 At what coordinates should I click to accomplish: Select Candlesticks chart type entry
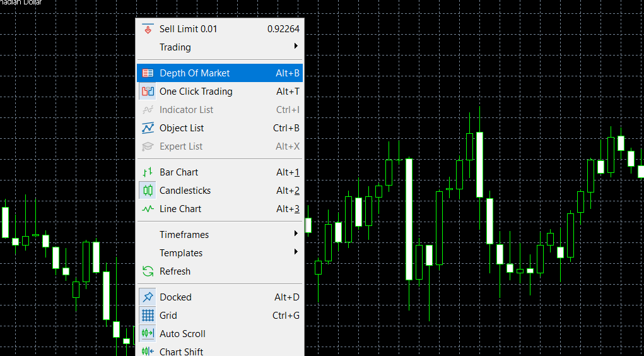tap(185, 191)
